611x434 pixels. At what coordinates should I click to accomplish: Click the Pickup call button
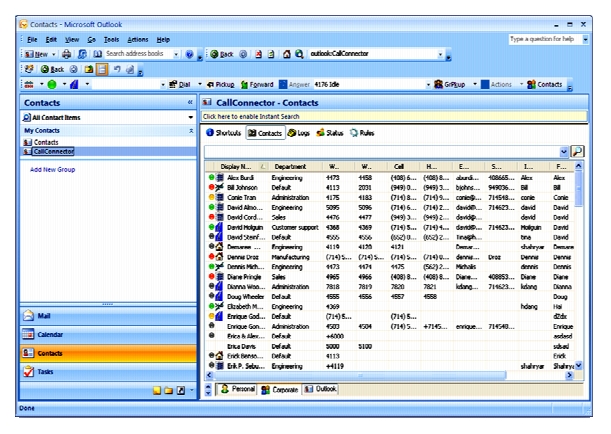221,84
